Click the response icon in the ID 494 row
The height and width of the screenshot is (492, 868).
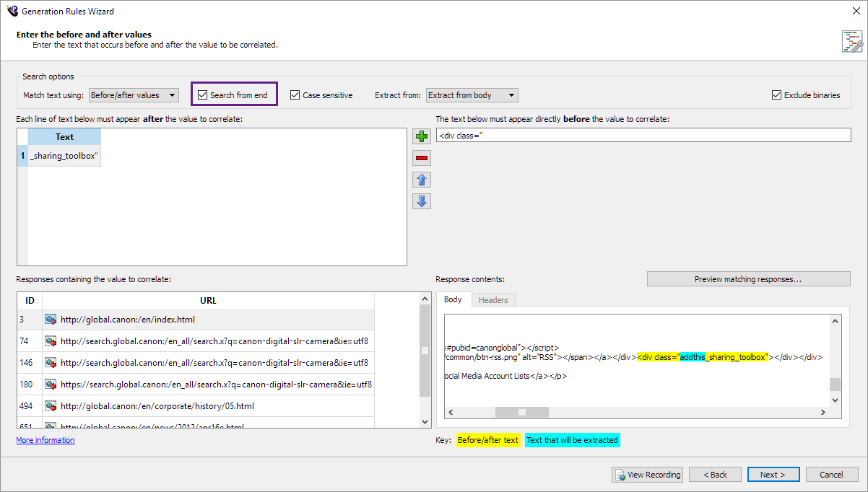(x=51, y=406)
